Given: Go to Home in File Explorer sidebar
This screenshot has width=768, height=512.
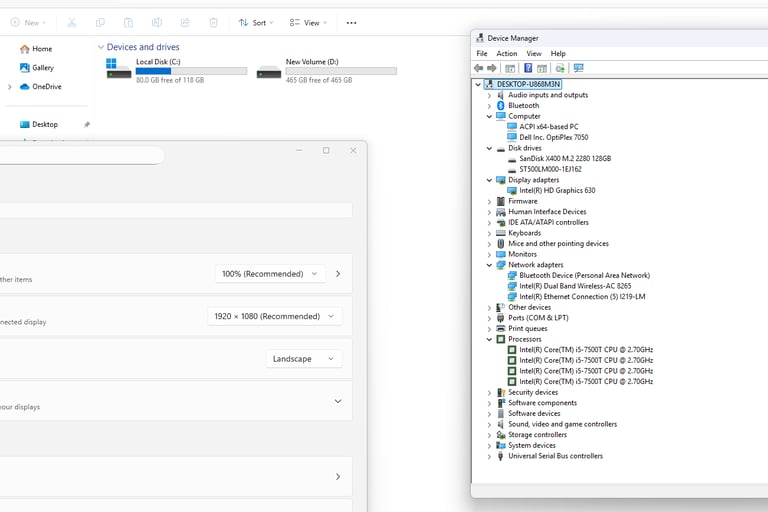Looking at the screenshot, I should pyautogui.click(x=36, y=49).
